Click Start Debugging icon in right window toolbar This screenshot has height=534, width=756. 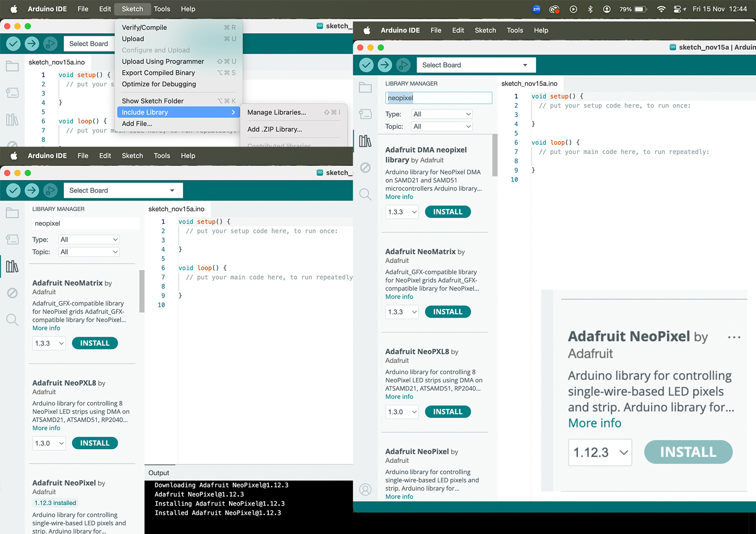click(403, 65)
